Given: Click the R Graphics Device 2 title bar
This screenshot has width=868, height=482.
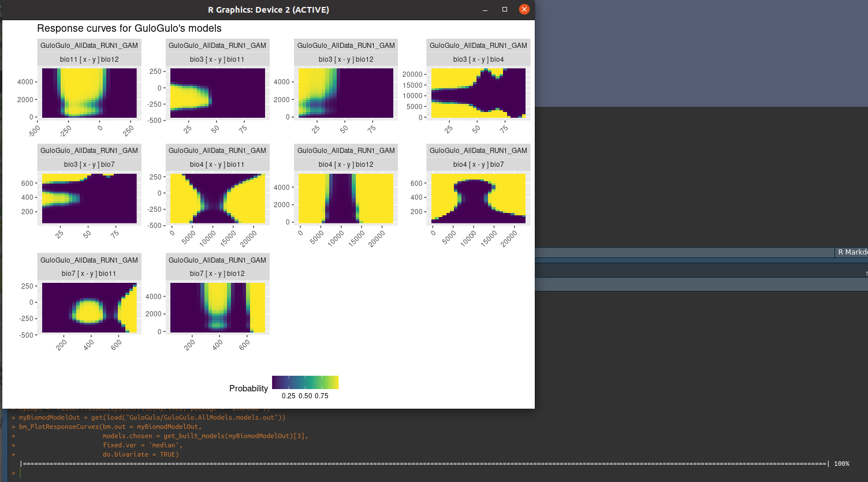Looking at the screenshot, I should [269, 9].
